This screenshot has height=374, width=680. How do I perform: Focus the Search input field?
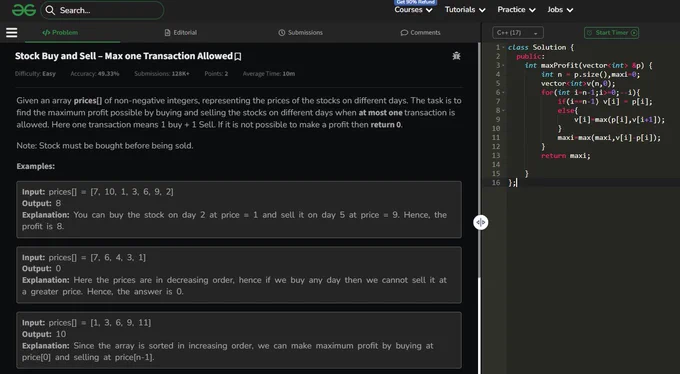pyautogui.click(x=102, y=10)
